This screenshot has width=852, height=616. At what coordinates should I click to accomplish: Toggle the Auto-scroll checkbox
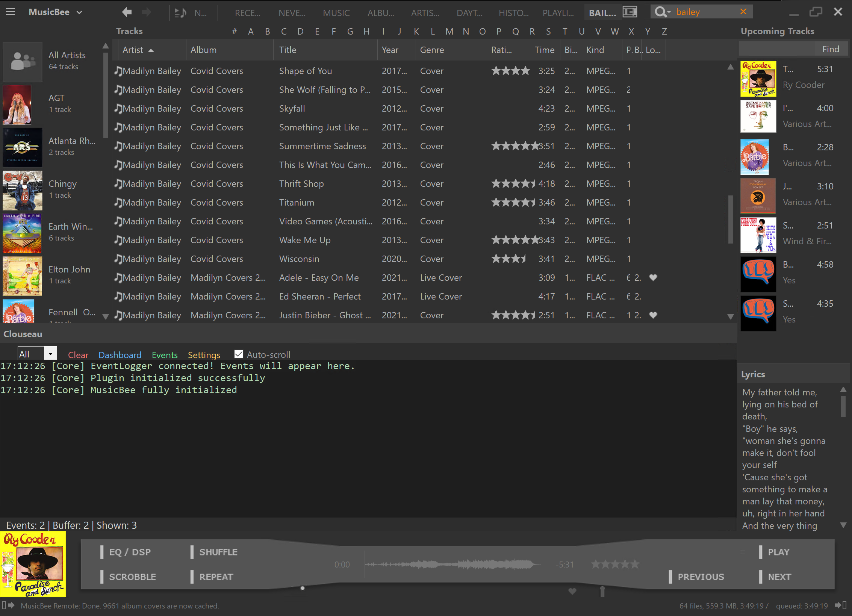(239, 354)
